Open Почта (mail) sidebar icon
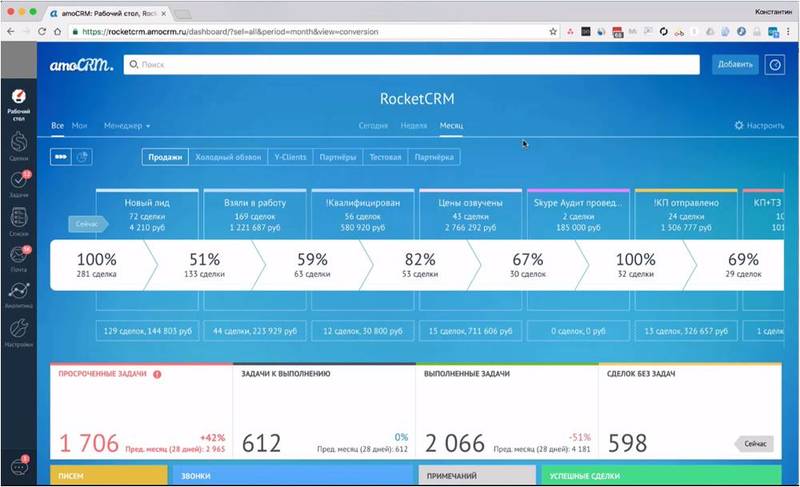The height and width of the screenshot is (487, 800). coord(17,258)
